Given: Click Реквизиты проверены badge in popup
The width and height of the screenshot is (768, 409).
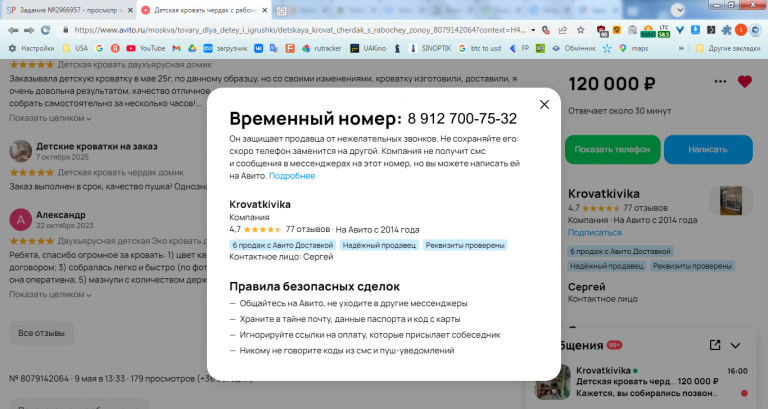Looking at the screenshot, I should [x=465, y=245].
